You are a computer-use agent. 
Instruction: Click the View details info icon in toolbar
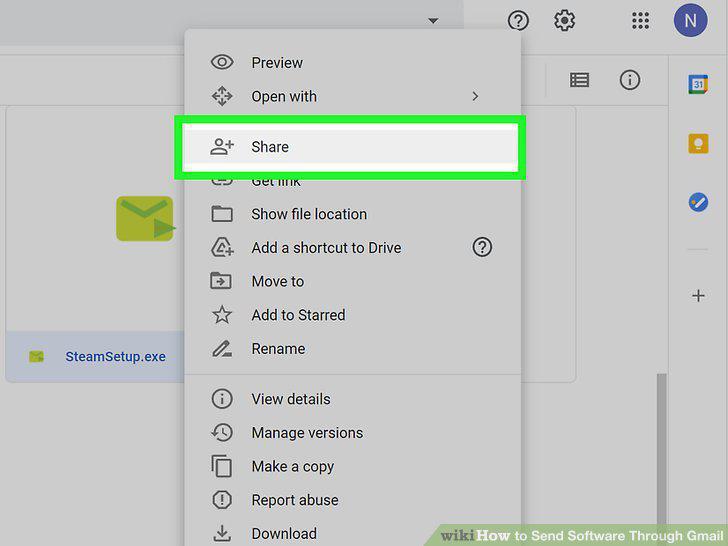click(x=630, y=80)
